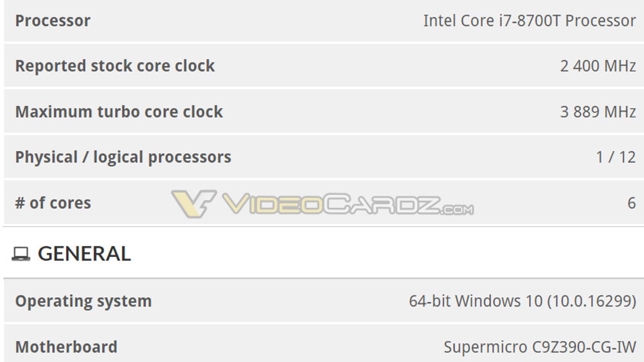Click the # of cores label
Screen dimensions: 644x362
pyautogui.click(x=53, y=203)
